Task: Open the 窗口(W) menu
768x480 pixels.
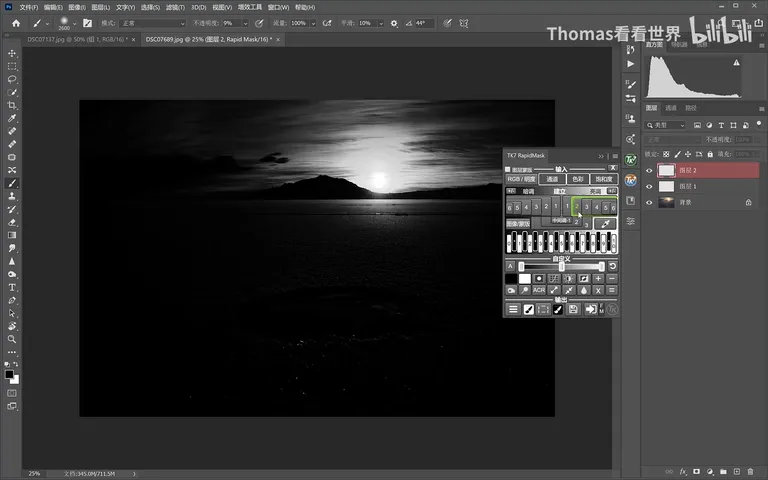Action: tap(278, 7)
